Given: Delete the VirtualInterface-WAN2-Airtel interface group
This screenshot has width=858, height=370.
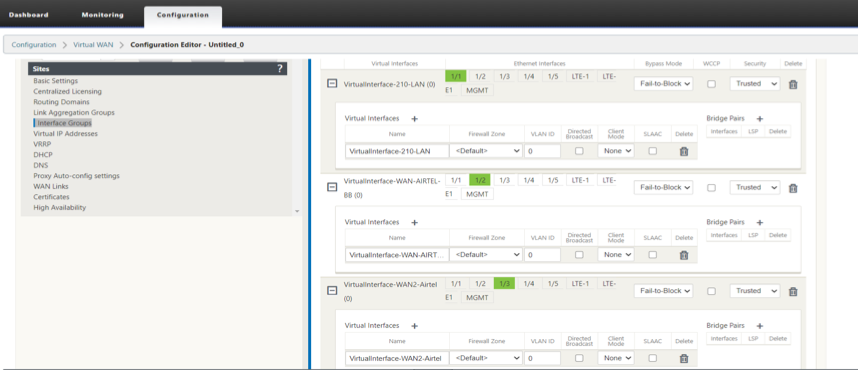Looking at the screenshot, I should [793, 292].
